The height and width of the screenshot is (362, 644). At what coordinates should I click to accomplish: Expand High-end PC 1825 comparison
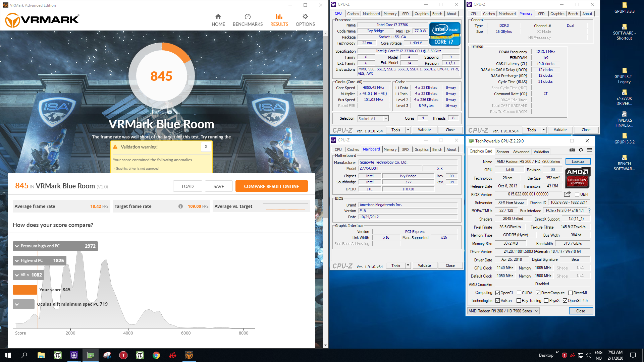[40, 260]
